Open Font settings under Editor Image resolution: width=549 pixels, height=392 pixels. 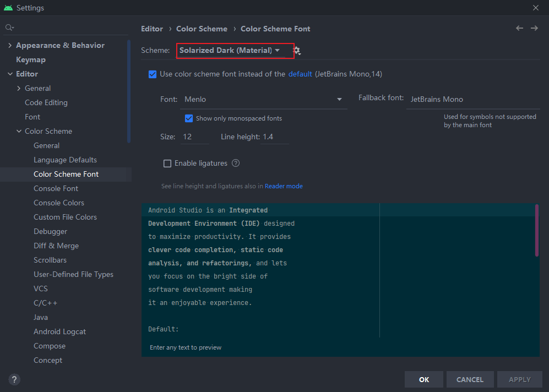pos(32,117)
